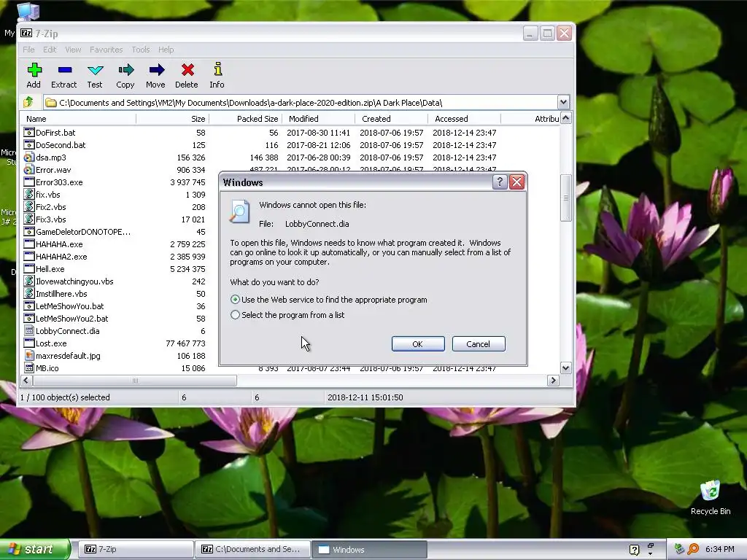Select 'Select the program from a list' option

(x=235, y=315)
